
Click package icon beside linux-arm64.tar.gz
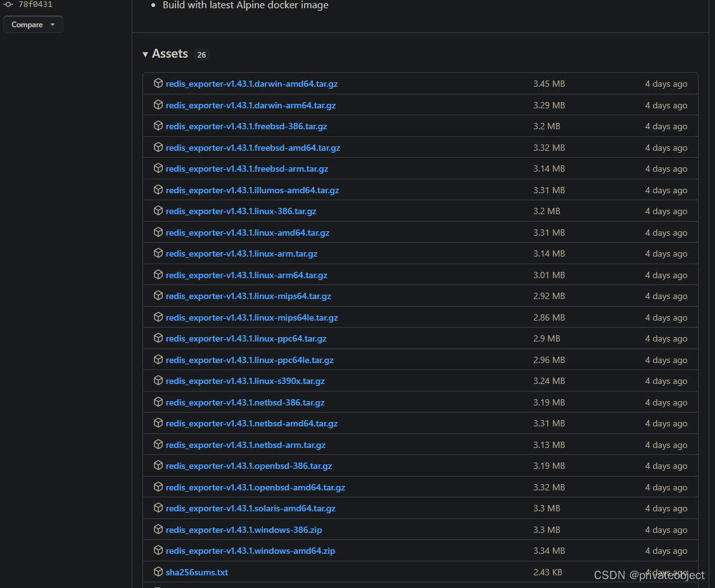click(158, 274)
